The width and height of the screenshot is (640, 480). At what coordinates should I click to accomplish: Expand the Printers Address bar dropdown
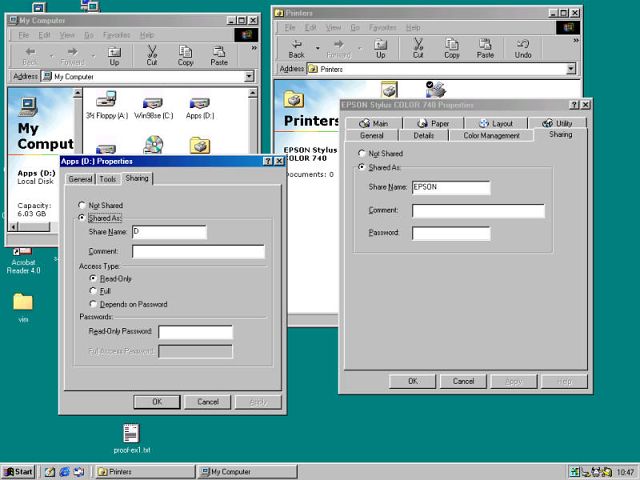coord(571,69)
